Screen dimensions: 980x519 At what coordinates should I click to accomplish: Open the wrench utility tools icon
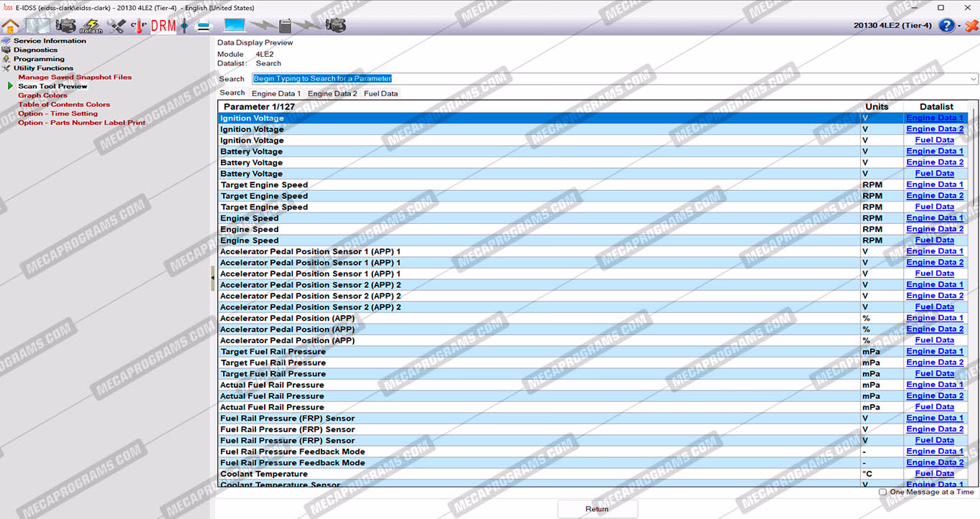tap(116, 26)
